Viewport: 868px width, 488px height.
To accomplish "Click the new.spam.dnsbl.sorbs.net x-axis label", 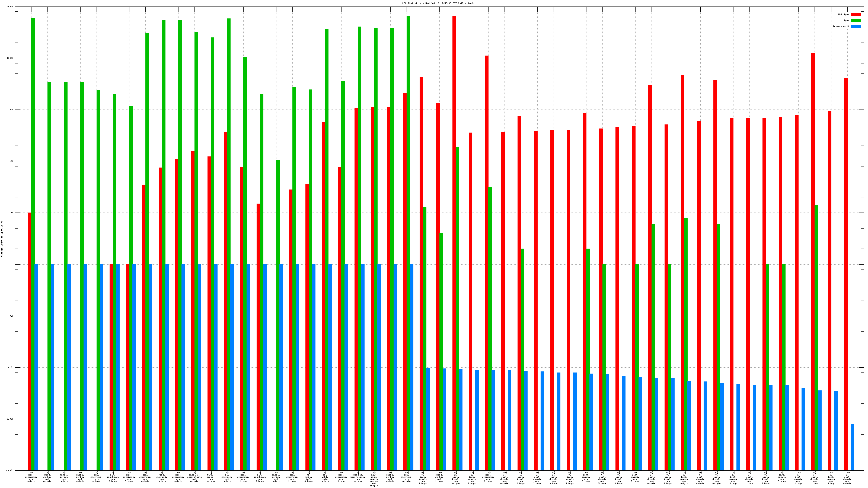I will [x=374, y=479].
